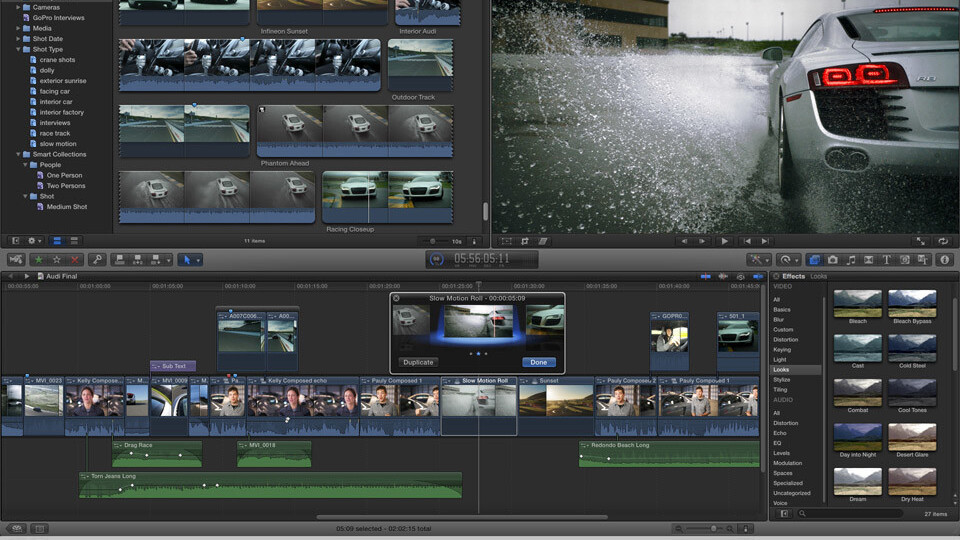960x540 pixels.
Task: Open the Keyword Editor key icon
Action: pos(97,260)
